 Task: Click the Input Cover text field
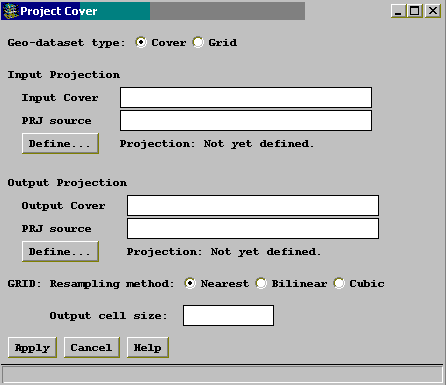[x=246, y=98]
